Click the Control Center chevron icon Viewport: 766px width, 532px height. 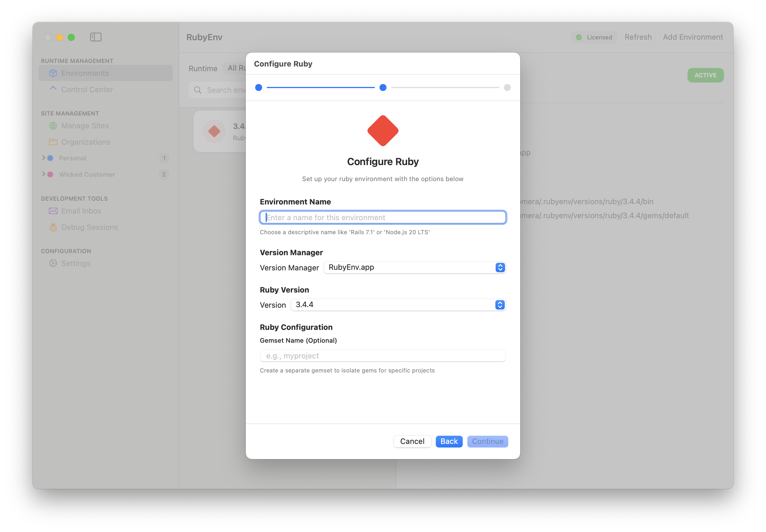tap(53, 88)
